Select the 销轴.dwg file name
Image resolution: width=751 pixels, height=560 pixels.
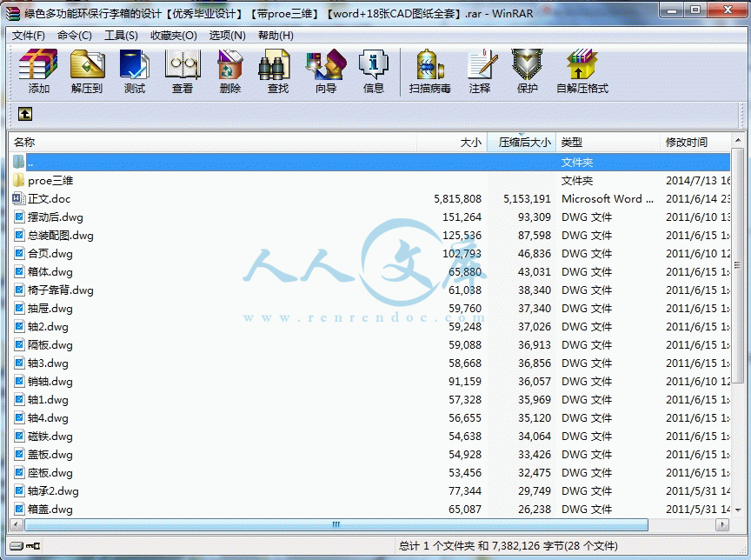point(50,382)
